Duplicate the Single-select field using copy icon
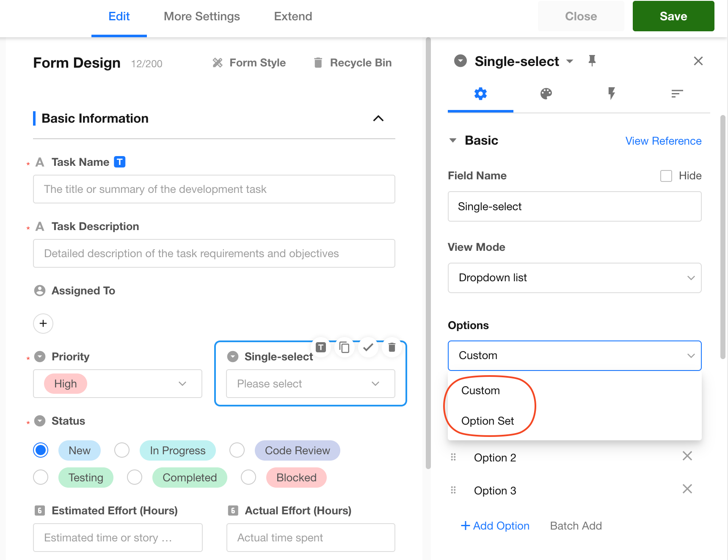Viewport: 728px width, 560px height. tap(345, 347)
